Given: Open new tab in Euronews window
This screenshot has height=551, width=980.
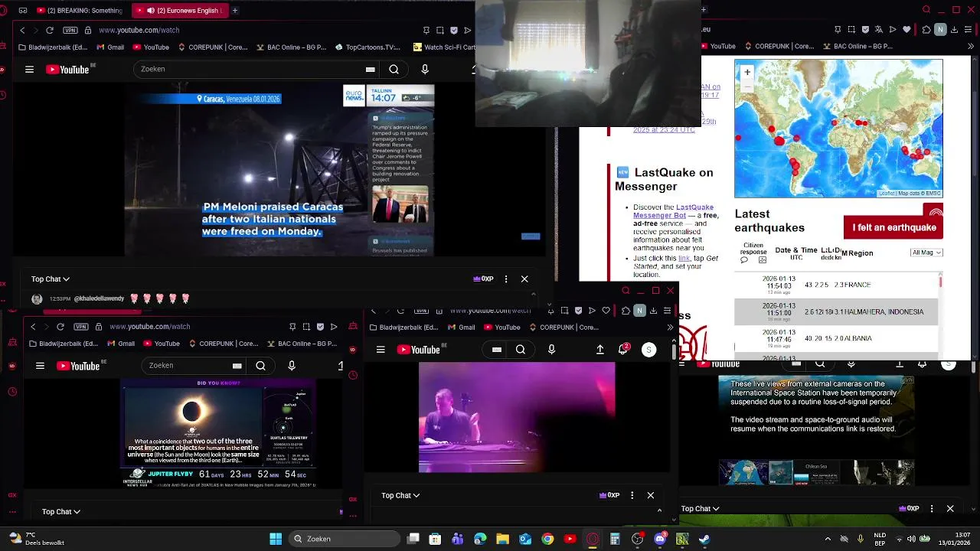Looking at the screenshot, I should point(235,11).
